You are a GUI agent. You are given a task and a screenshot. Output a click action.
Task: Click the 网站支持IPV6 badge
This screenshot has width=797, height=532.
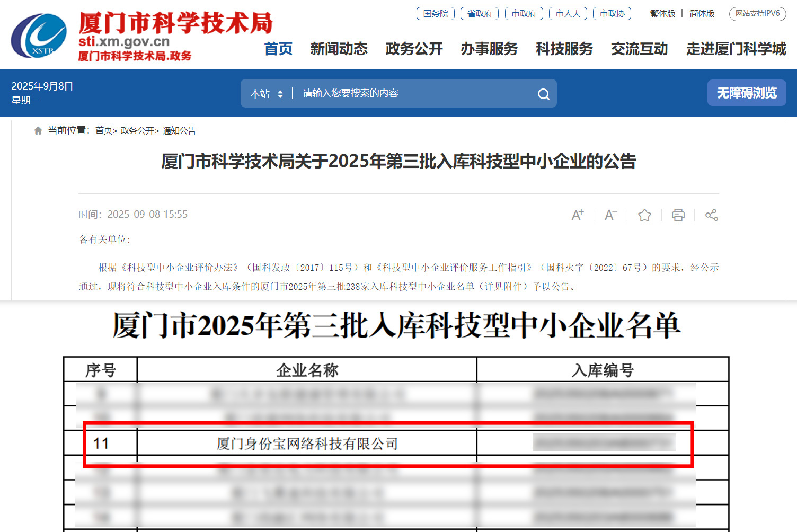click(x=758, y=13)
